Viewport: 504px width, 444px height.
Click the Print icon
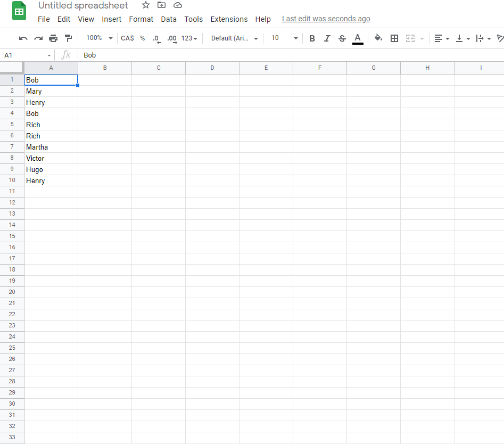click(53, 38)
